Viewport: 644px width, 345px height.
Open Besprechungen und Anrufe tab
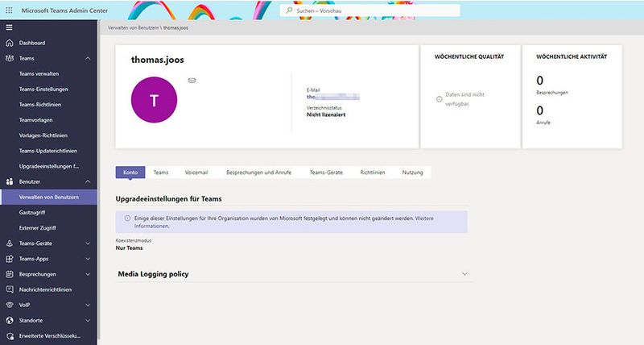258,172
